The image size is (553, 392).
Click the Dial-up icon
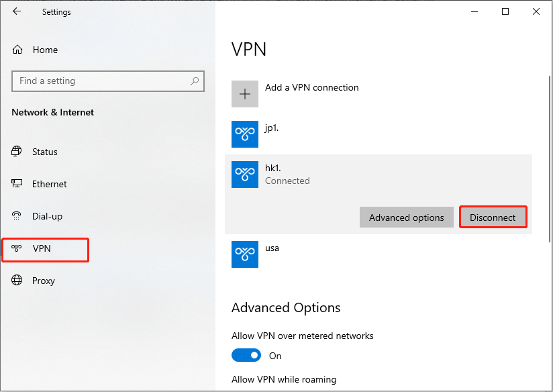(x=17, y=216)
